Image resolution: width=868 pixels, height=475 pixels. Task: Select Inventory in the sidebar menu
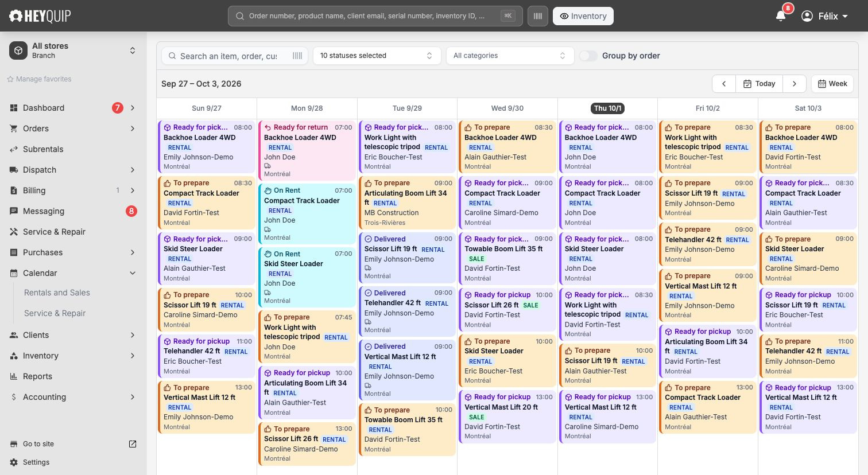point(41,356)
